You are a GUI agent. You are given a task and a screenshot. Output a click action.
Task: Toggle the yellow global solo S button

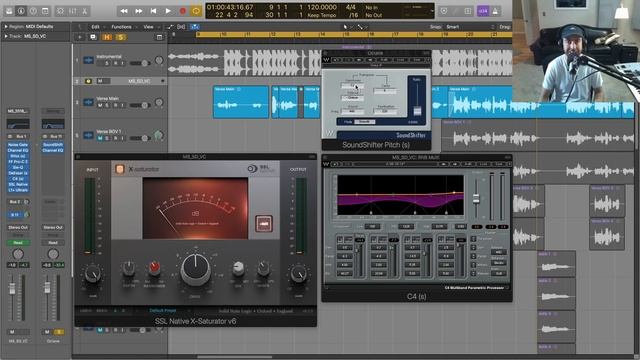point(121,37)
